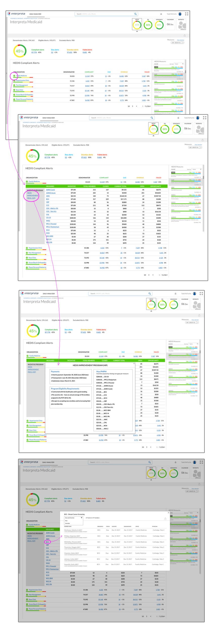Click the search magnifier icon in topmost screen
This screenshot has width=215, height=644.
(135, 14)
